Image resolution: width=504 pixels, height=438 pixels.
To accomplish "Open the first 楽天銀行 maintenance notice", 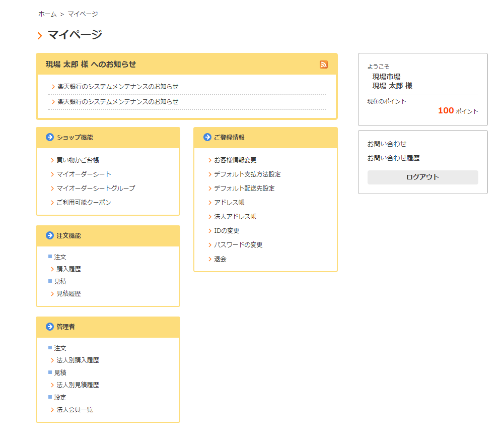I will tap(118, 87).
